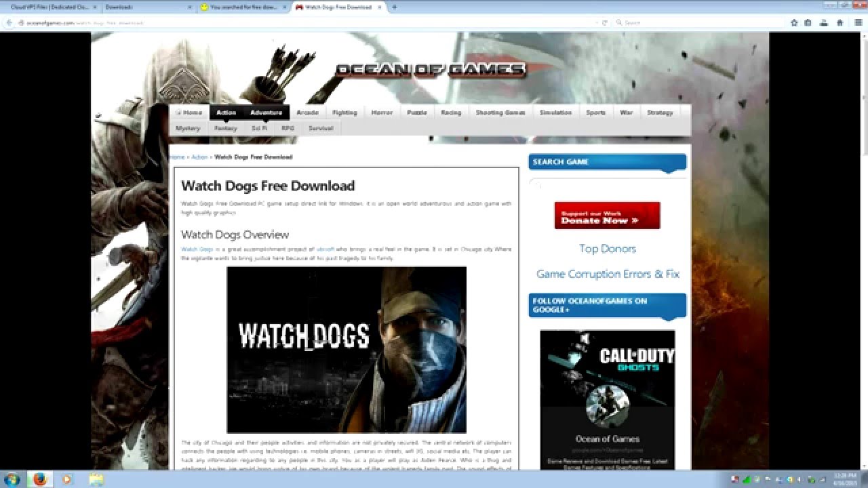Browse the Fighting category
The image size is (868, 488).
(344, 113)
